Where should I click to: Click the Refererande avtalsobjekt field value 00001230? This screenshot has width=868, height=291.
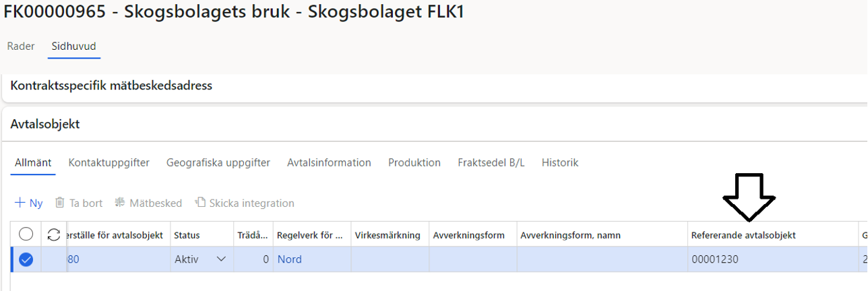coord(715,259)
